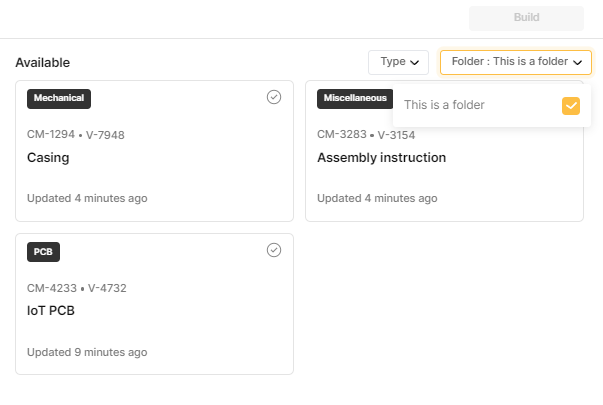Click CM-3283 V-3154 identifier text
This screenshot has width=603, height=405.
[366, 135]
